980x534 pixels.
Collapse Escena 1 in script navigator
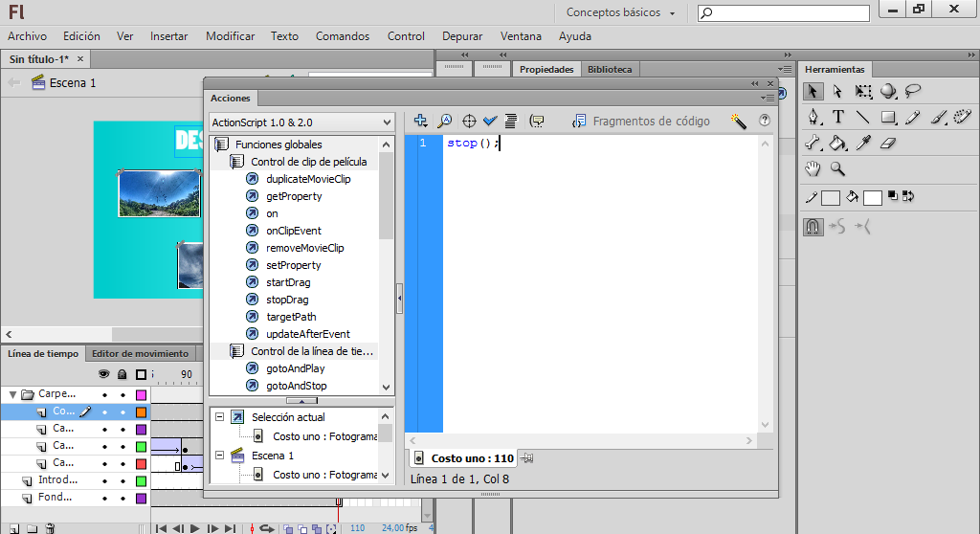tap(220, 456)
